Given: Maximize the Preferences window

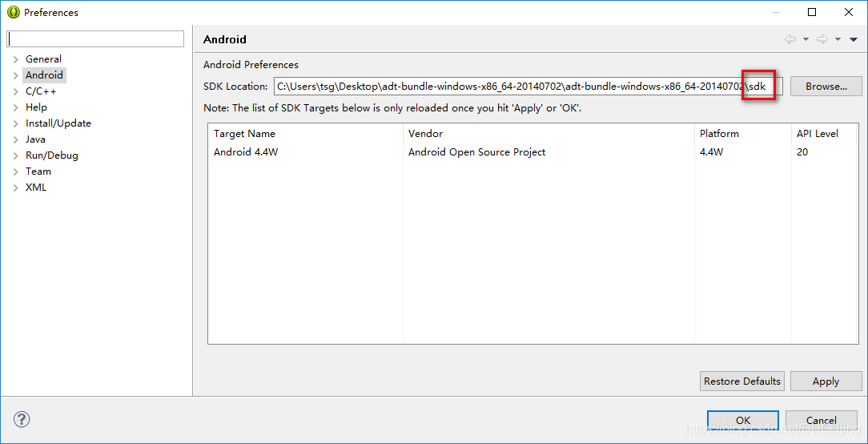Looking at the screenshot, I should [x=812, y=12].
